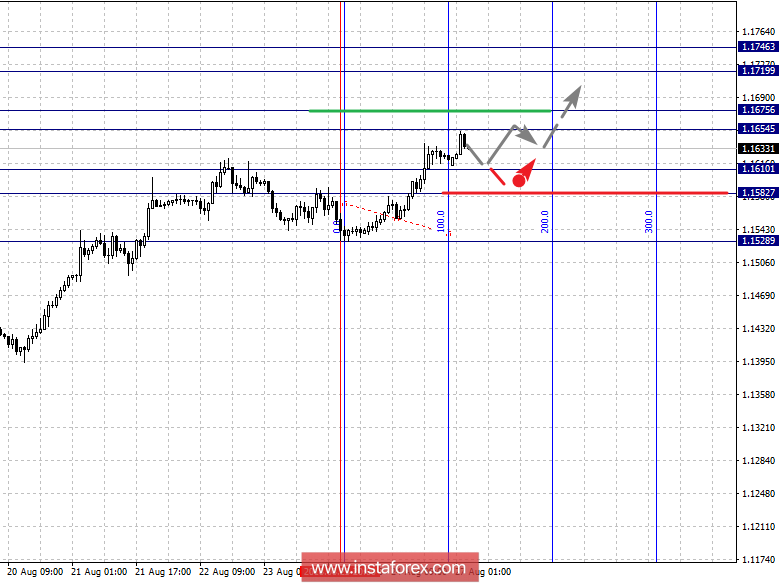Select the 21 Aug 01:00 time label
Viewport: 779px width, 583px height.
point(99,572)
